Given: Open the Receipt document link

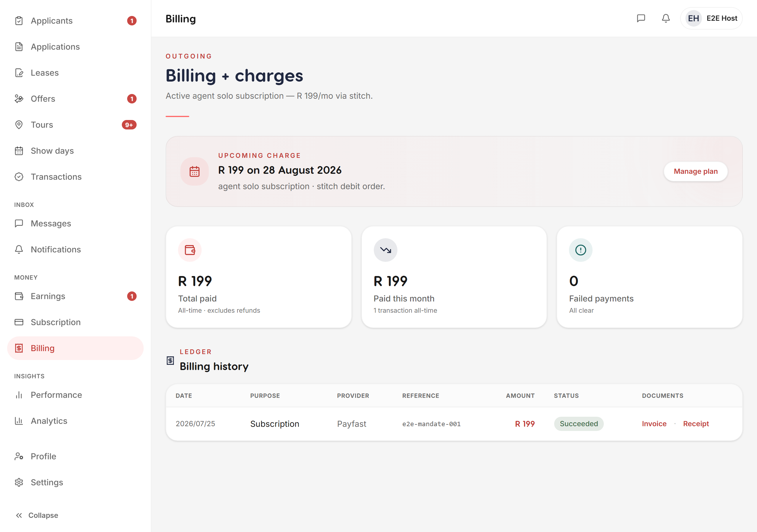Looking at the screenshot, I should 696,424.
